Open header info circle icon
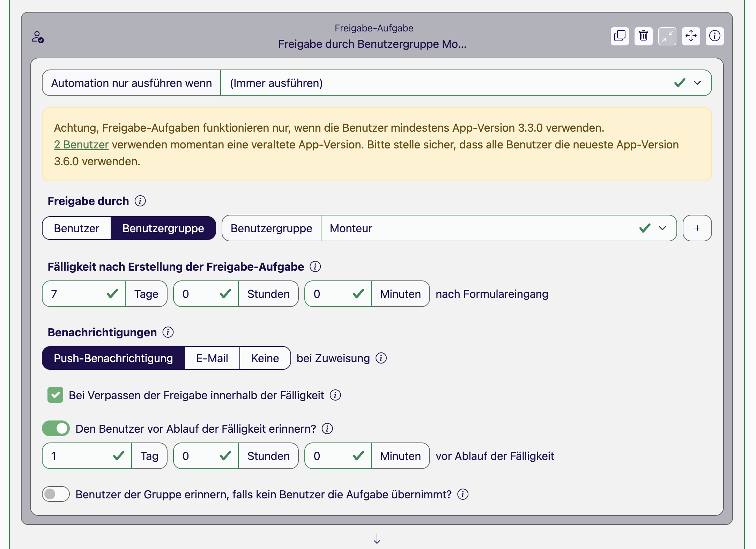Image resolution: width=756 pixels, height=549 pixels. (x=714, y=36)
